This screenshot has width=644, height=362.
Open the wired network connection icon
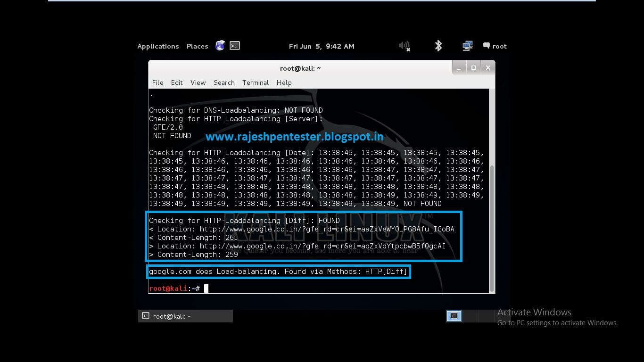tap(468, 46)
